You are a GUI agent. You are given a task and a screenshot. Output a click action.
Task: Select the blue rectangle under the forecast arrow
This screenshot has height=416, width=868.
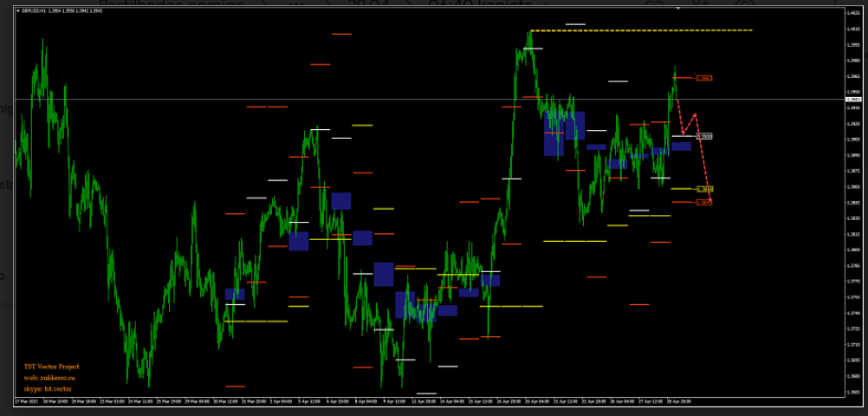pyautogui.click(x=681, y=146)
